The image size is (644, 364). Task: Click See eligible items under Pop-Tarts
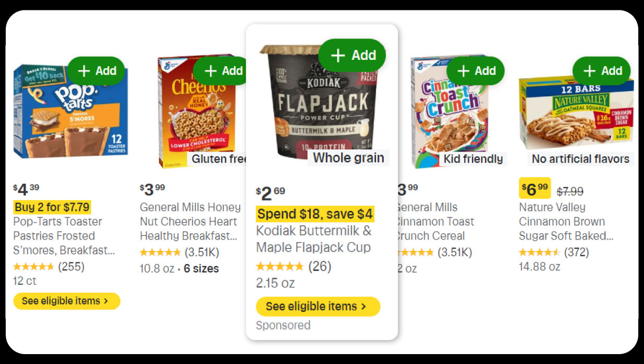66,301
